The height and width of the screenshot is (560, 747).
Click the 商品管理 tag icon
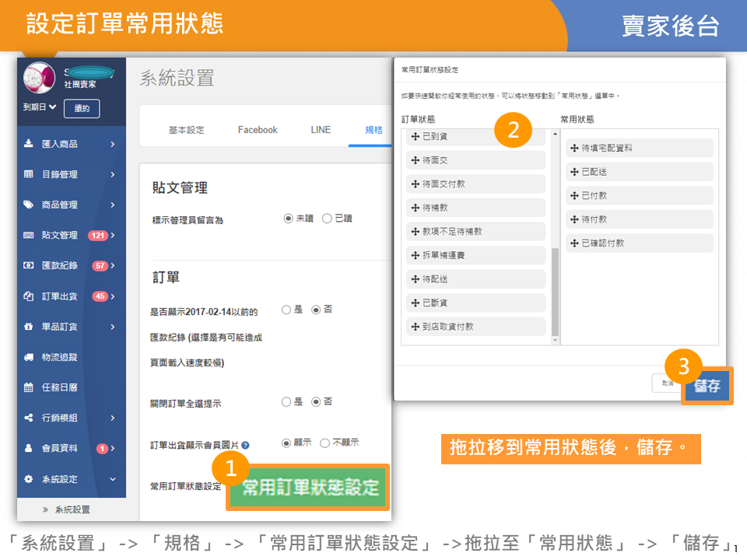point(29,205)
